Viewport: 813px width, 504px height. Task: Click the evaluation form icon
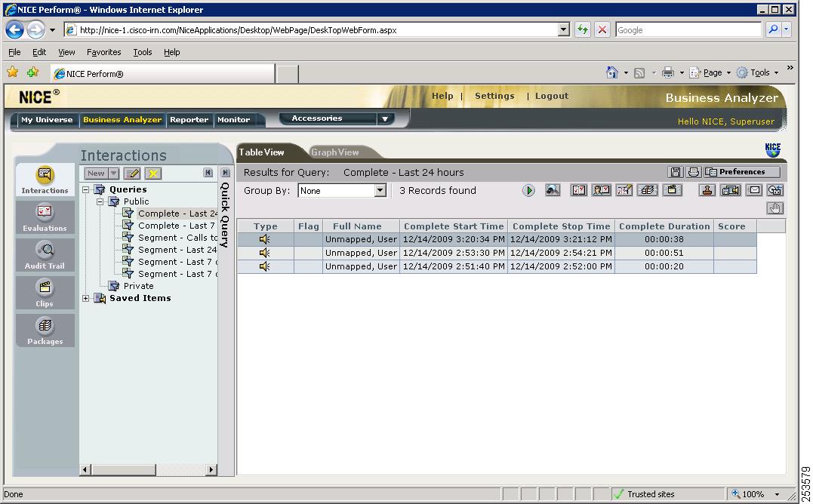[x=578, y=190]
